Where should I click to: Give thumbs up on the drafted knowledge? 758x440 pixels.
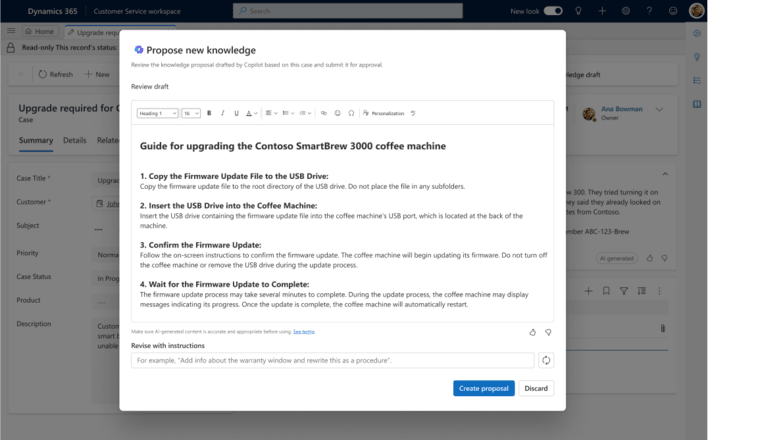532,332
